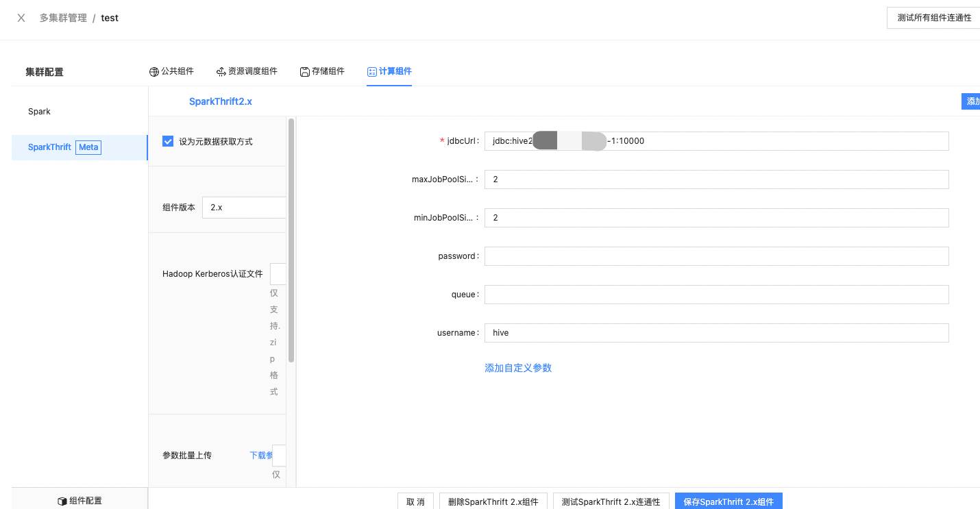This screenshot has width=980, height=509.
Task: Click 添加自定义参数 link
Action: point(518,368)
